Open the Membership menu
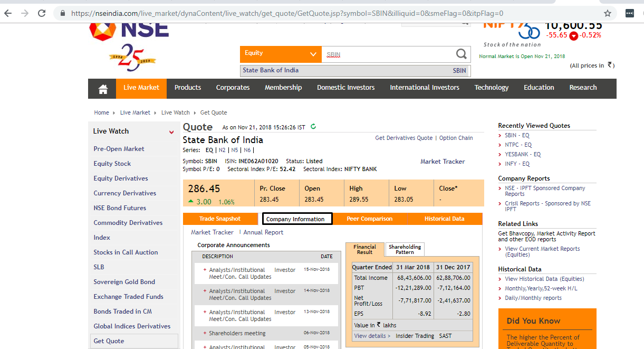 [x=283, y=88]
